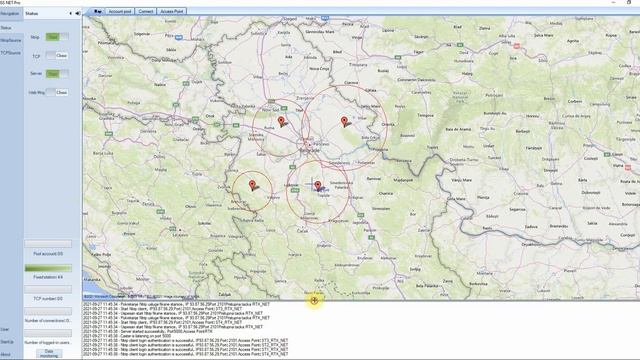
Task: Click the green Fixed station progress bar
Action: tap(48, 268)
